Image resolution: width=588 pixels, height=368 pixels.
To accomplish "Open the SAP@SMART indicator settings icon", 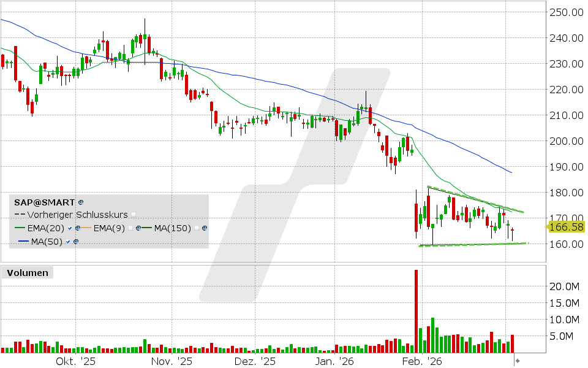I will (80, 202).
